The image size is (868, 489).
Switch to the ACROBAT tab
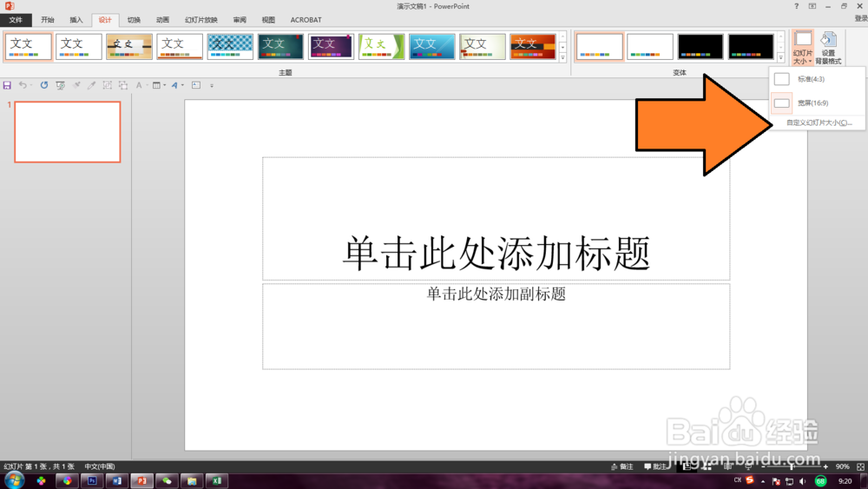[x=306, y=20]
